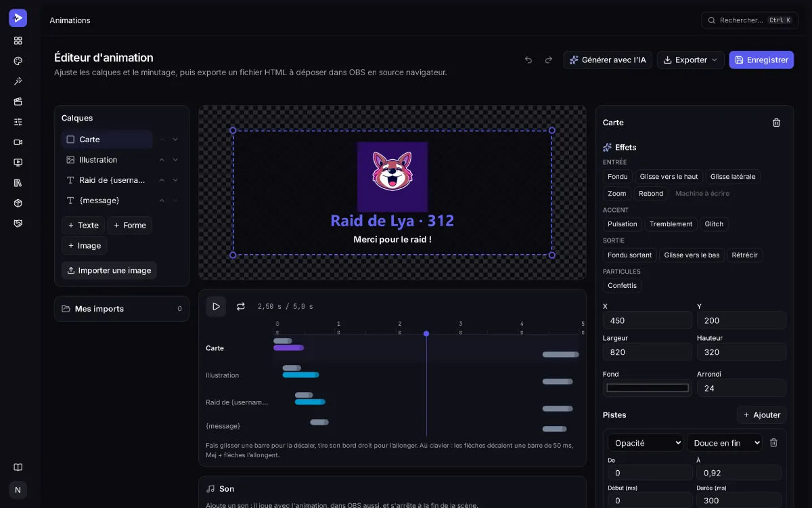Click the timeline playhead marker

tap(426, 334)
